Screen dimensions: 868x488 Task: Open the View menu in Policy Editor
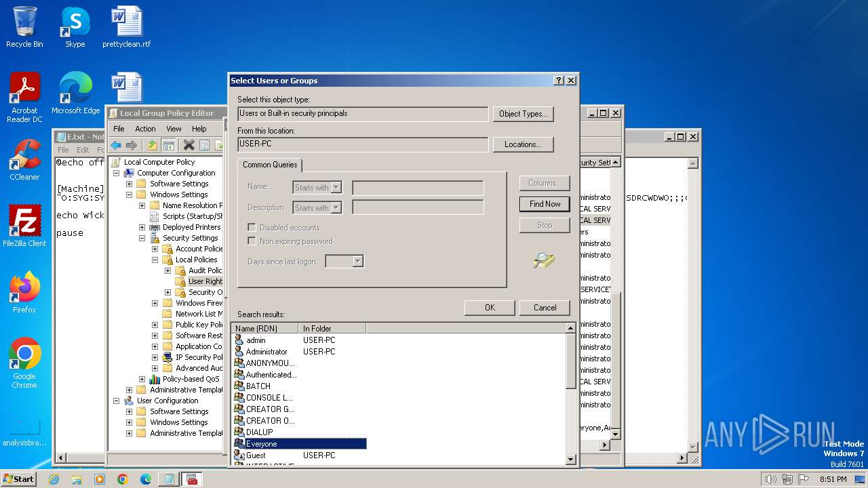(x=174, y=129)
